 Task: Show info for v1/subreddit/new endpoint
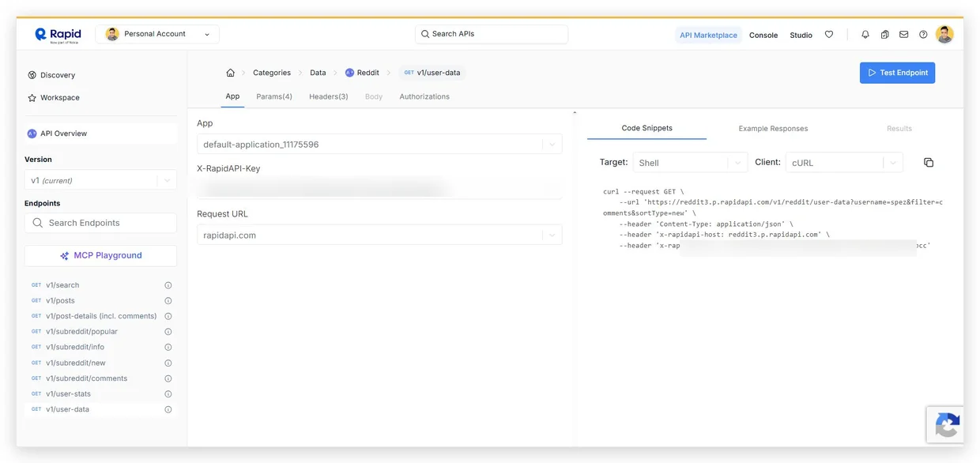pyautogui.click(x=168, y=363)
